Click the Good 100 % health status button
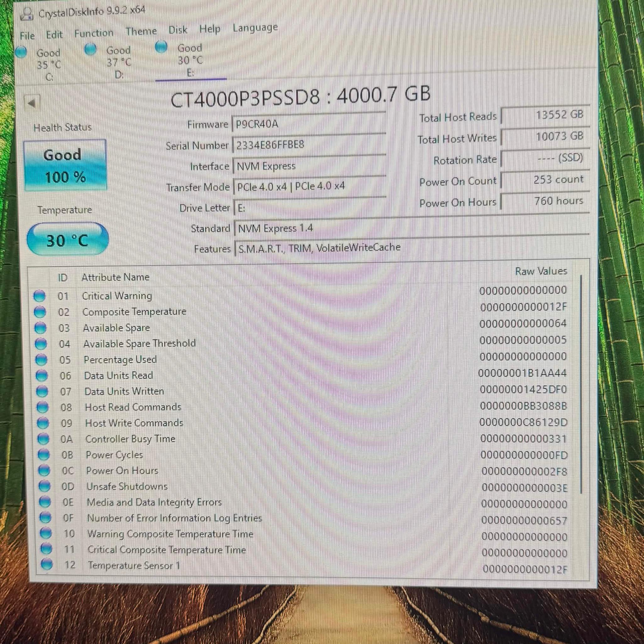 coord(65,165)
